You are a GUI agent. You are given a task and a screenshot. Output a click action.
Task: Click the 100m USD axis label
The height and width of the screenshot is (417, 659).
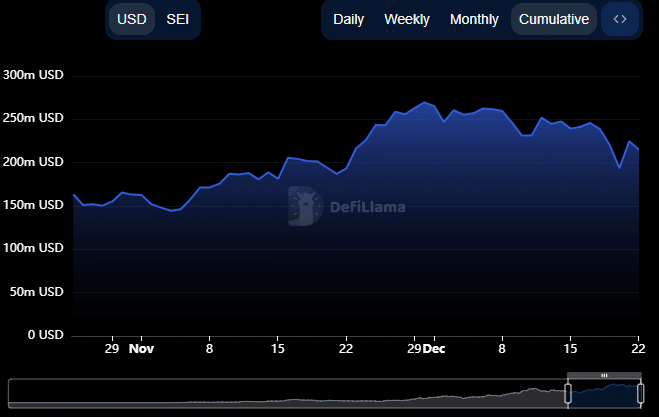(33, 248)
